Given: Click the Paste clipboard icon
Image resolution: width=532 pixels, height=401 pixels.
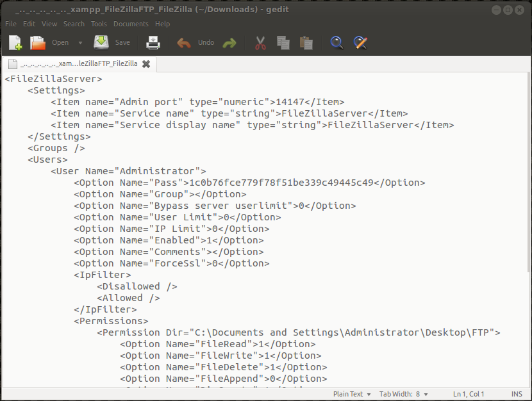Looking at the screenshot, I should (306, 43).
